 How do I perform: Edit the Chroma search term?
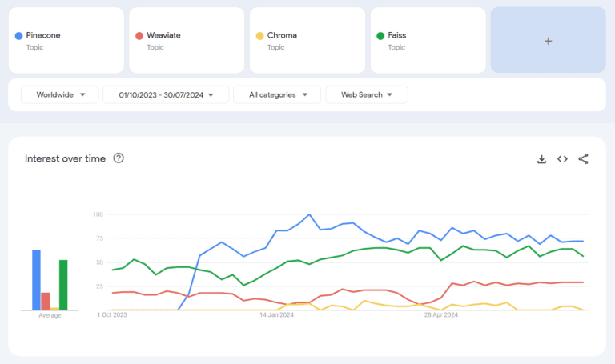(x=307, y=40)
